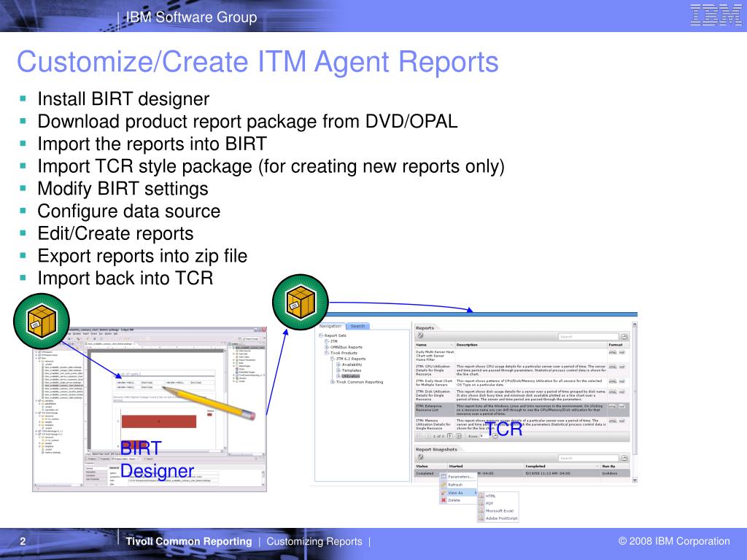The image size is (747, 560).
Task: Expand the Tivoli Common Reporting tree node
Action: tap(333, 382)
